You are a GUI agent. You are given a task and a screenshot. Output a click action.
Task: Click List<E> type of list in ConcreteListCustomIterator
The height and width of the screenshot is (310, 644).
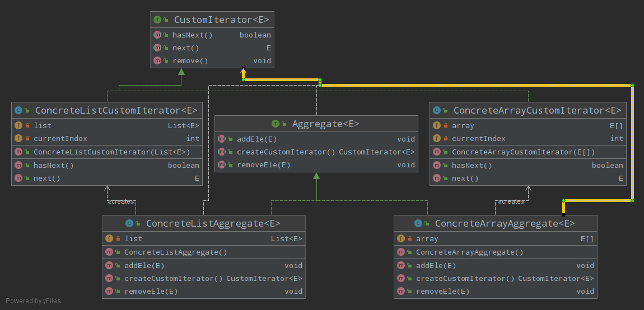[x=183, y=126]
